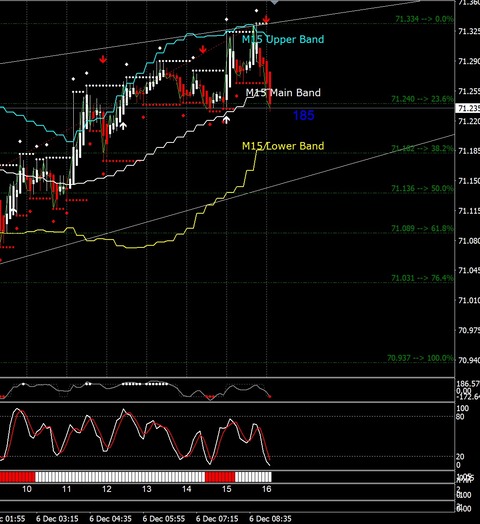Click time axis label 6 Dec 03:15
This screenshot has width=480, height=524.
point(57,519)
